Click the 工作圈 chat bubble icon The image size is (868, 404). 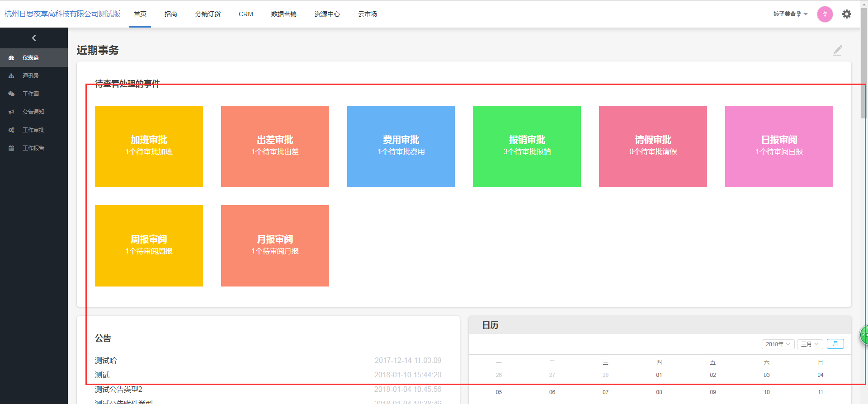tap(11, 94)
